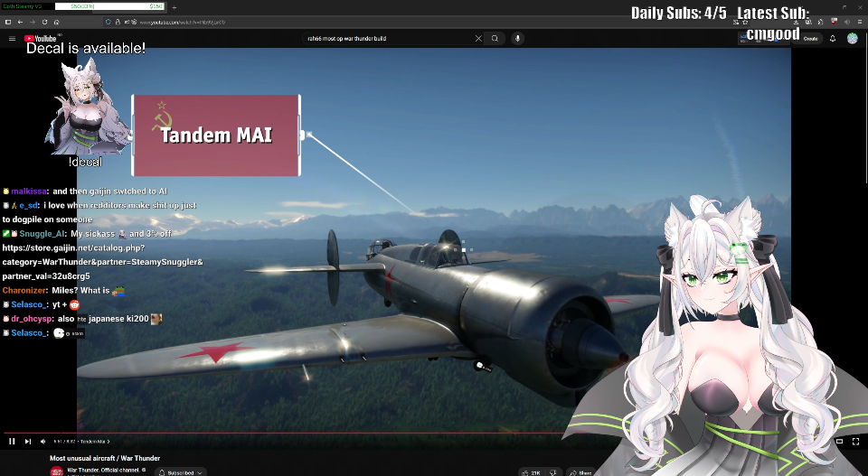Bookmark this page with the star
This screenshot has height=476, width=868.
[x=745, y=22]
